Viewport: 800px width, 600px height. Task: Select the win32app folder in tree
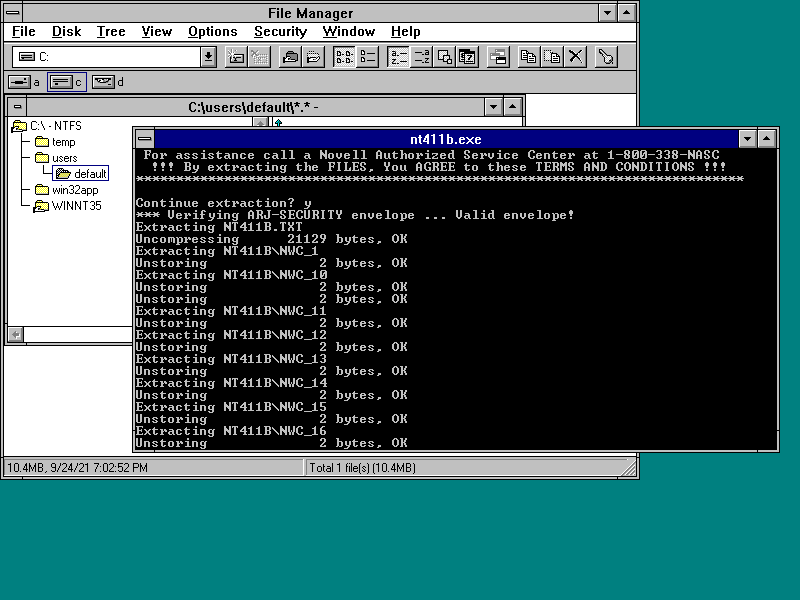[x=67, y=190]
